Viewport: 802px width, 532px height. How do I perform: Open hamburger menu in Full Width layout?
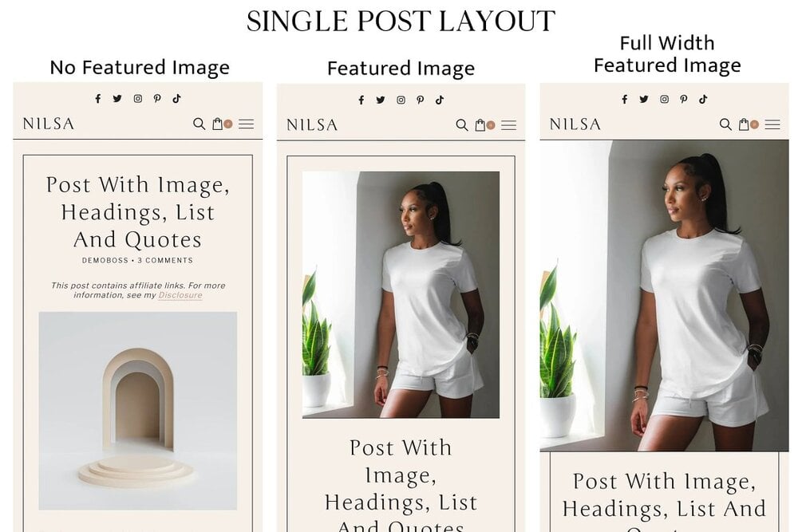coord(772,124)
